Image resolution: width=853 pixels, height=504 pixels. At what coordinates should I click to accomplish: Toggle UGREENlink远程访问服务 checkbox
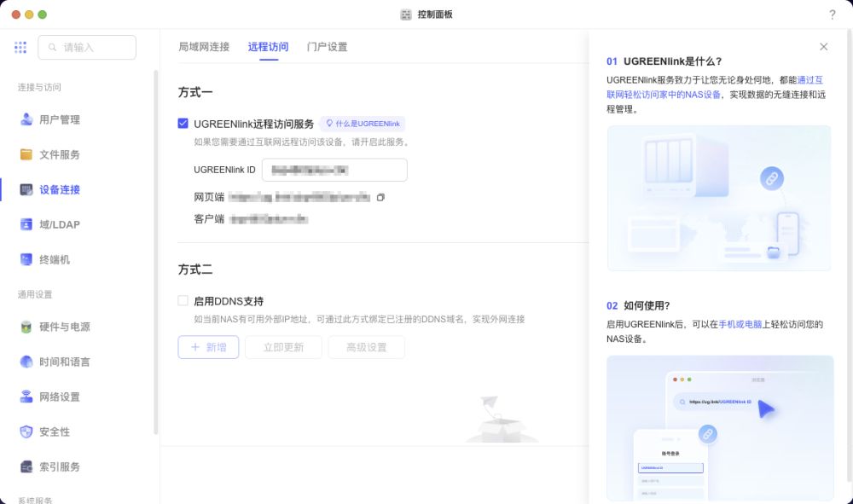(x=183, y=124)
